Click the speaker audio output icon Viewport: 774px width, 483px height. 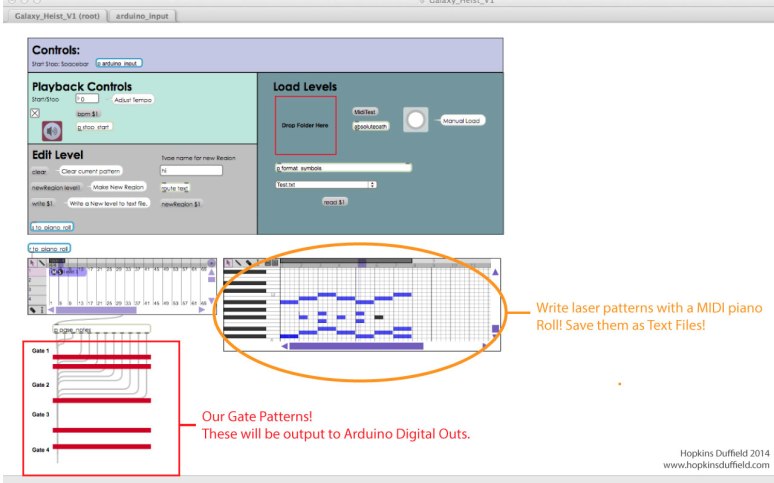click(x=51, y=131)
